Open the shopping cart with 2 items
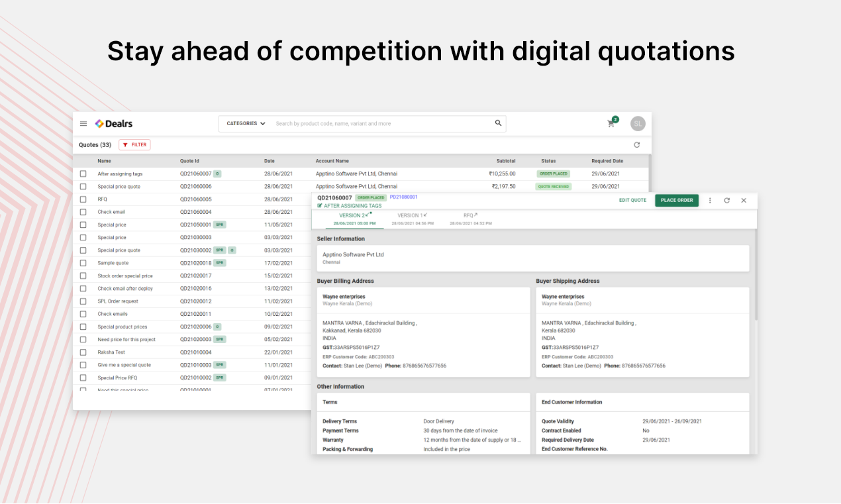Screen dimensions: 841x504 [611, 124]
